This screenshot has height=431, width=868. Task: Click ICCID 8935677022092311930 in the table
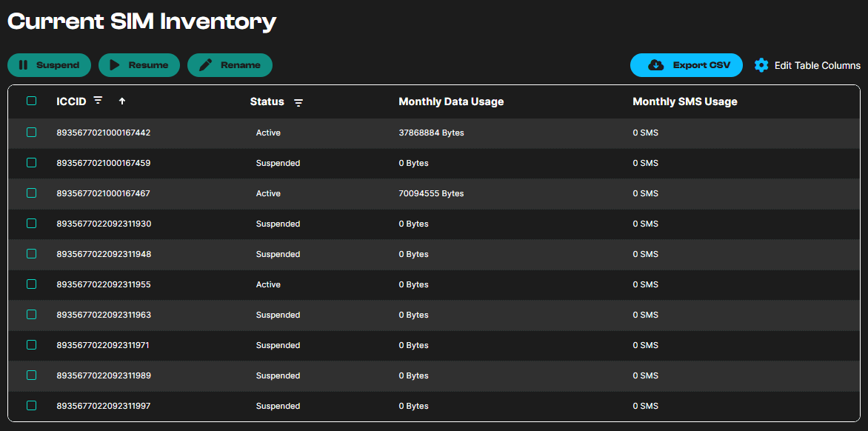[x=104, y=224]
